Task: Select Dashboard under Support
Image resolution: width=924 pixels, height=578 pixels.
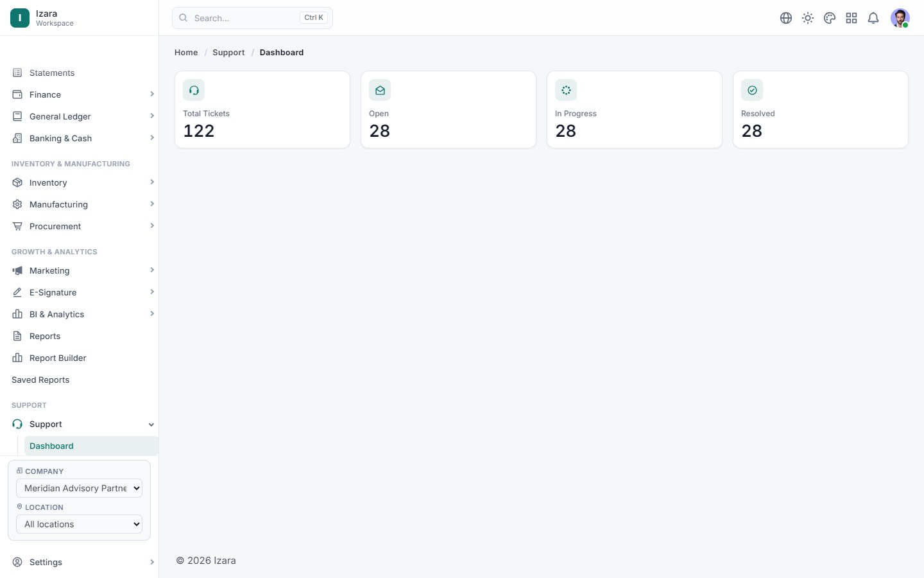Action: click(91, 446)
